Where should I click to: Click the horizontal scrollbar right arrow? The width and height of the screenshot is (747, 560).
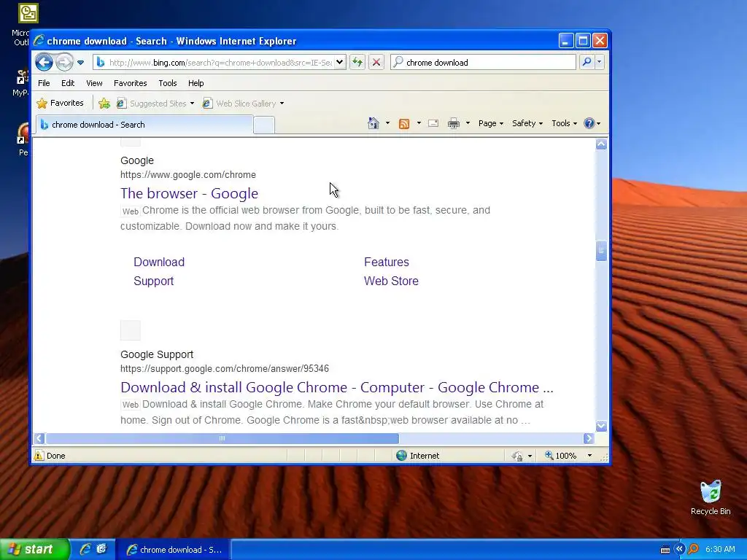click(589, 438)
